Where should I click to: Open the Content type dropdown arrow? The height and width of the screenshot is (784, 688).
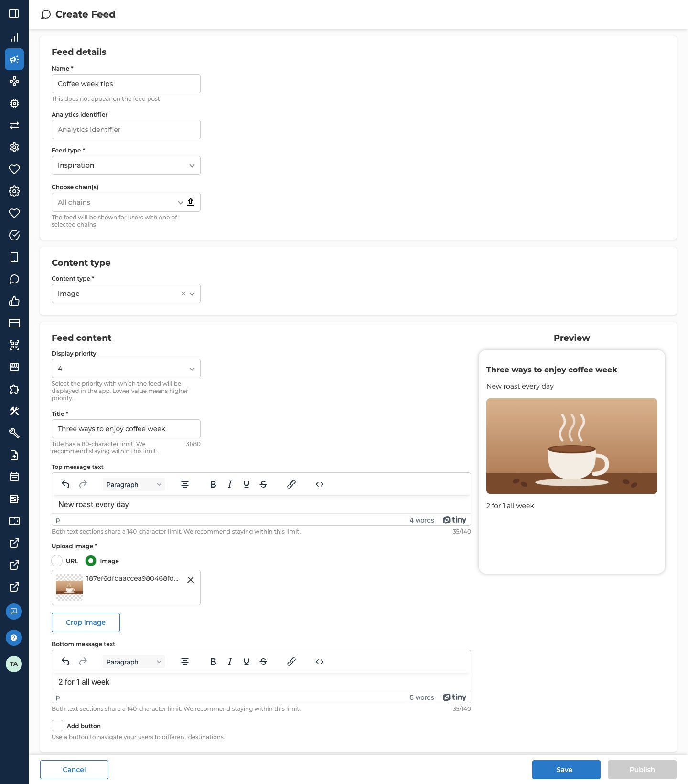pyautogui.click(x=192, y=294)
